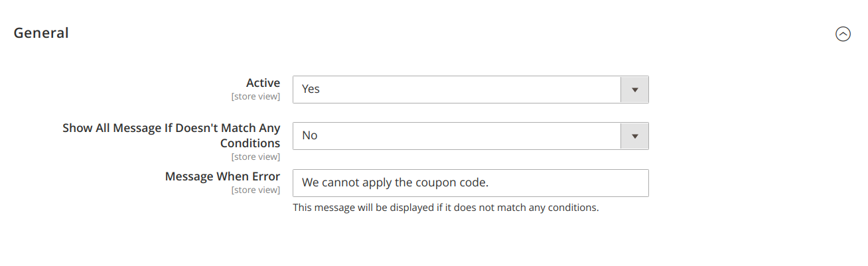Click the 'We cannot apply the coupon code.' text
Image resolution: width=868 pixels, height=266 pixels.
pos(395,182)
